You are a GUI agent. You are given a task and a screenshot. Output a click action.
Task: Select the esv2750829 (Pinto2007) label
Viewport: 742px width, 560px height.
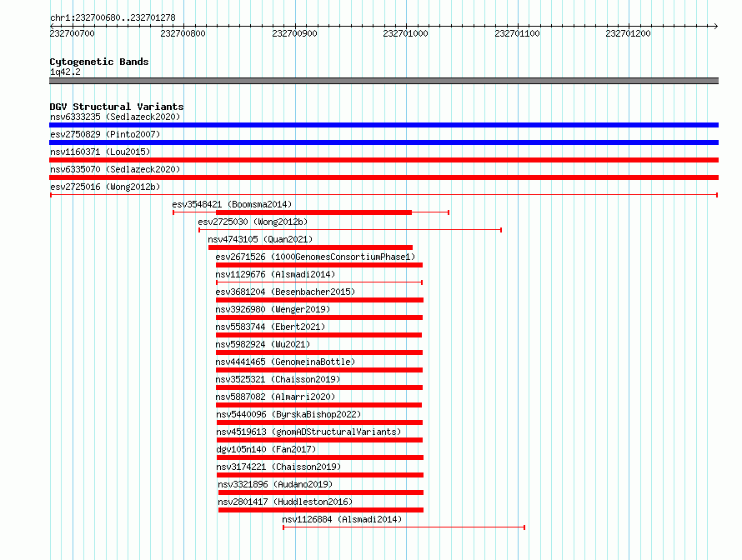click(105, 134)
